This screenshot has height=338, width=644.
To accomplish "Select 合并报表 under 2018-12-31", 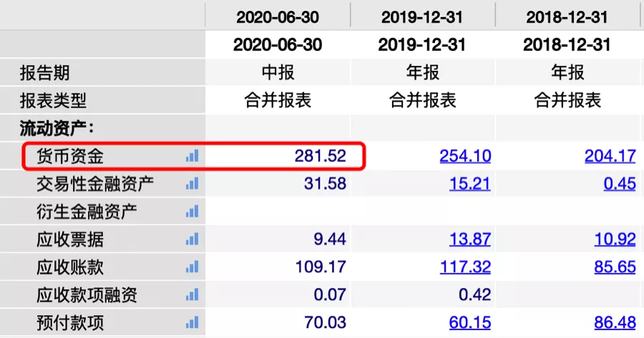I will tap(567, 100).
